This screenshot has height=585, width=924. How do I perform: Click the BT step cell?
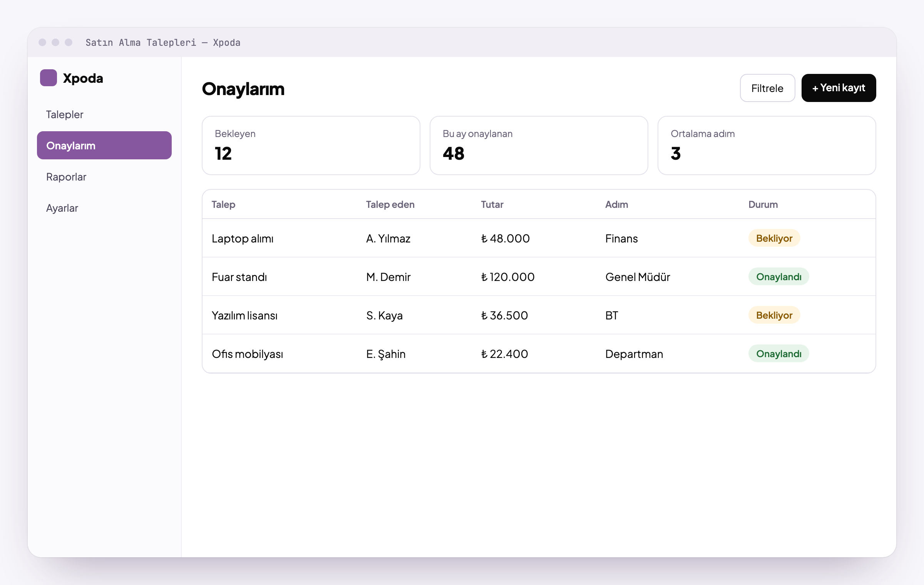[611, 315]
